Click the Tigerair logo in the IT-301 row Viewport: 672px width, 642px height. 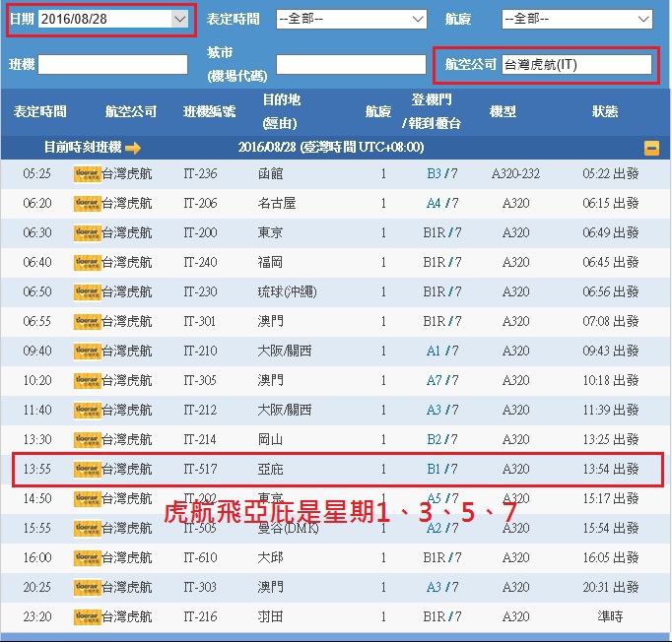point(88,322)
